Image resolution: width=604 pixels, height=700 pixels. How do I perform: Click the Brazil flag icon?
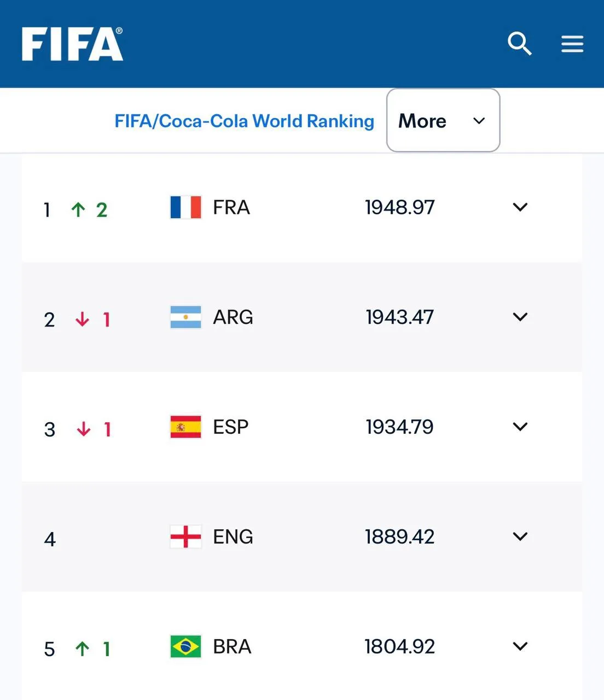(x=185, y=646)
